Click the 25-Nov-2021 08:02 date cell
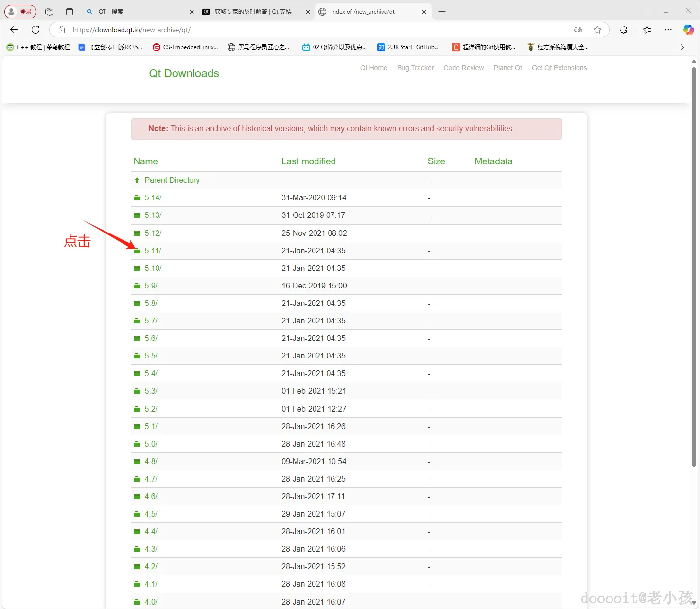Viewport: 700px width, 609px height. (x=314, y=233)
